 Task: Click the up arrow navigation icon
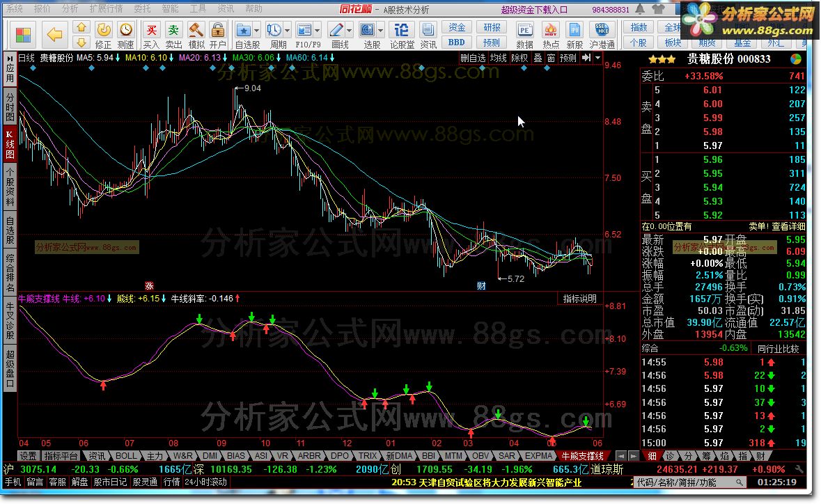point(81,28)
